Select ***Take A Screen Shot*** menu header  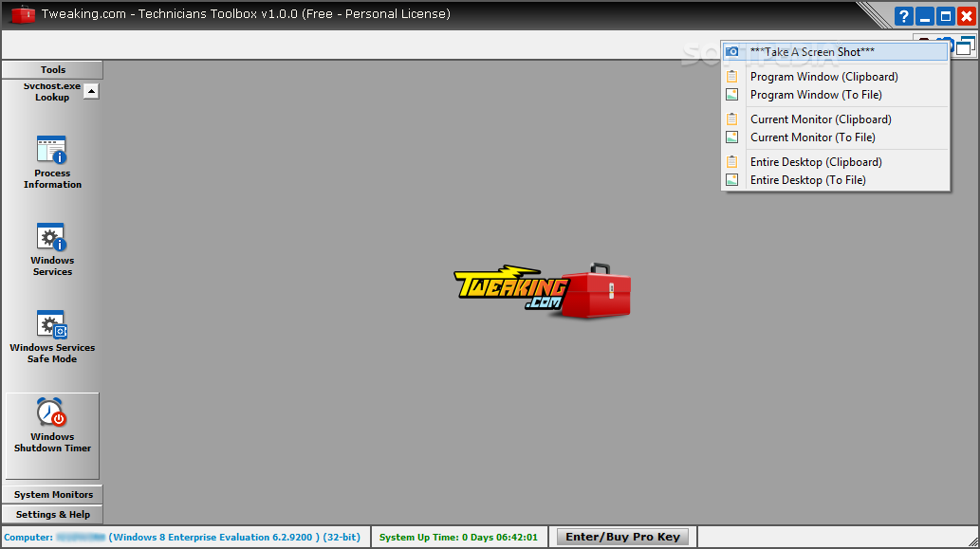836,52
